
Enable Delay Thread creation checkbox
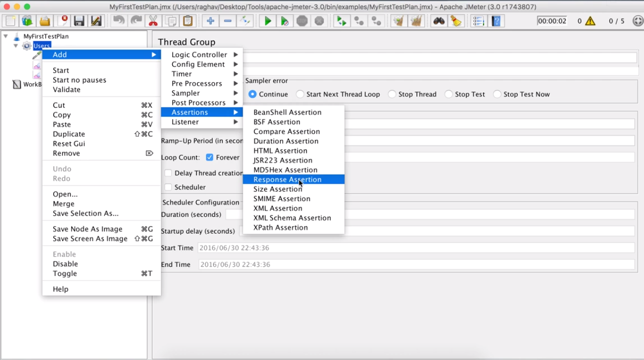168,173
